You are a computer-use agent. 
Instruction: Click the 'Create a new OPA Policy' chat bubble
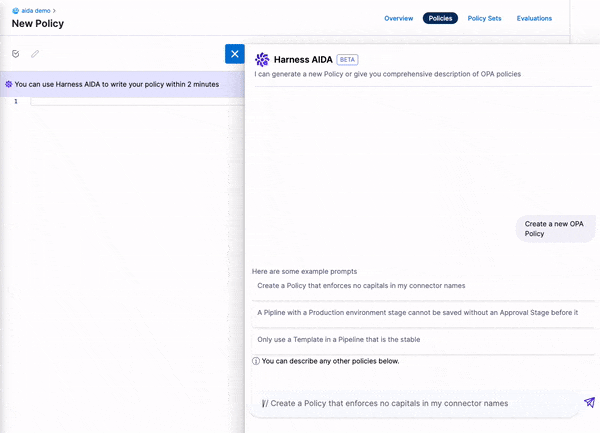coord(555,229)
